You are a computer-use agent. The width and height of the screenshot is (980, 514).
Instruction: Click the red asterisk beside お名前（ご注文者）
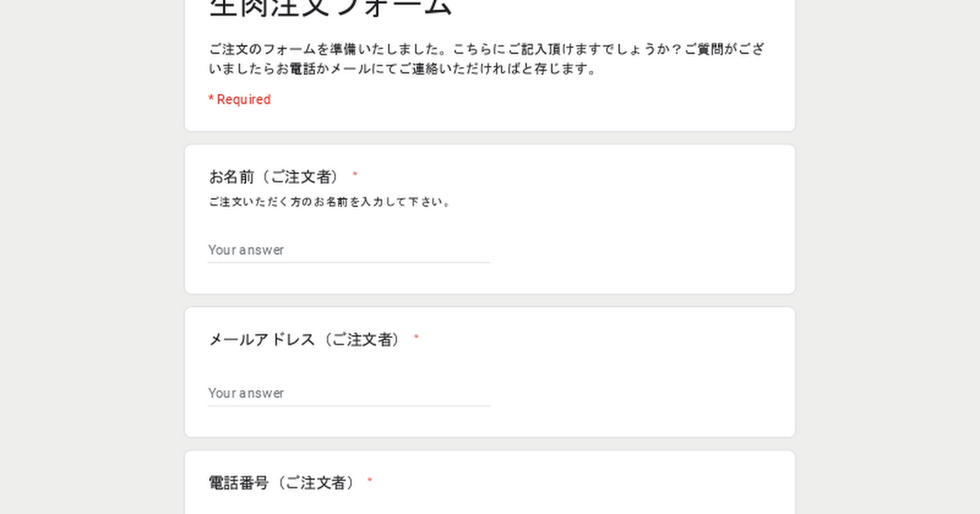(x=355, y=175)
